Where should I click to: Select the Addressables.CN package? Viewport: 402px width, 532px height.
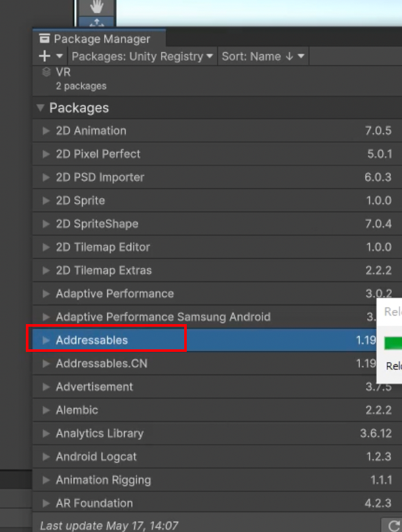click(205, 363)
